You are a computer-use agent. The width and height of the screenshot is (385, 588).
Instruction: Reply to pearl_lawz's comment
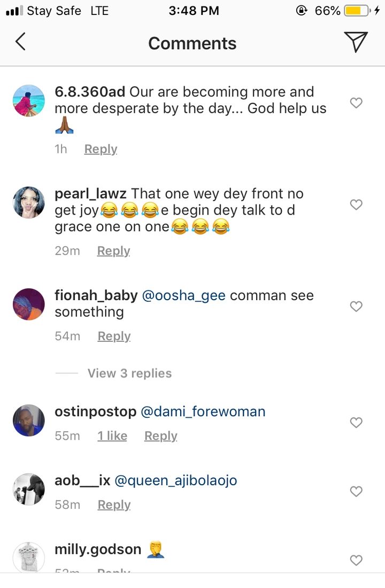[113, 251]
